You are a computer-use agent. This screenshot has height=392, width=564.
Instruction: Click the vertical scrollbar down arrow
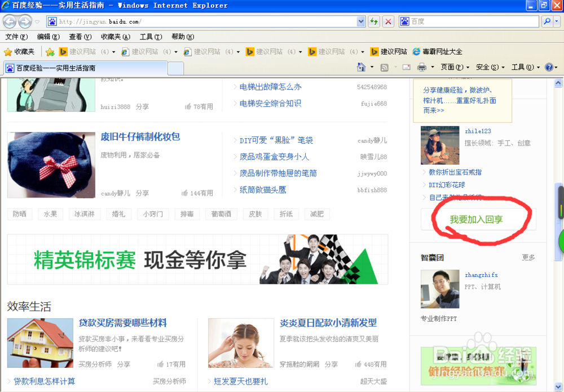click(x=558, y=387)
